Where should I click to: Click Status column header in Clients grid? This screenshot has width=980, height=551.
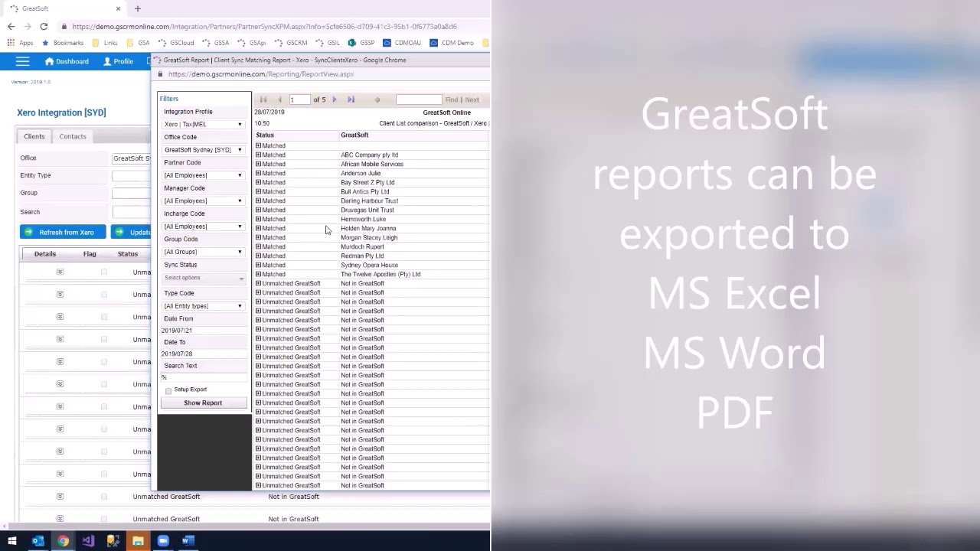(x=128, y=254)
